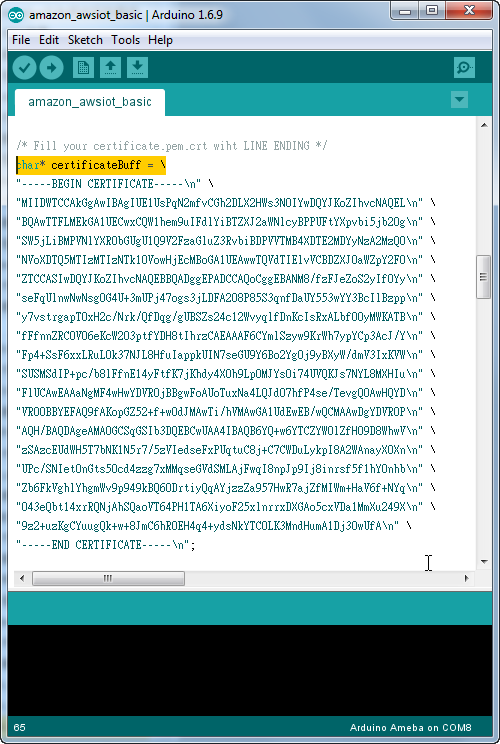Screen dimensions: 500x744
Task: Upload sketch with the arrow button
Action: (x=52, y=68)
